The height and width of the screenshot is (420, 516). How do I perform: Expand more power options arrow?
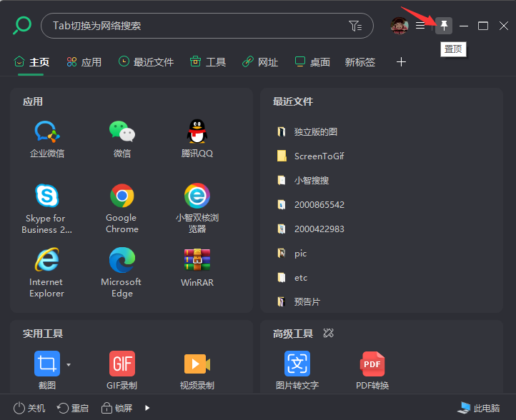(x=147, y=408)
